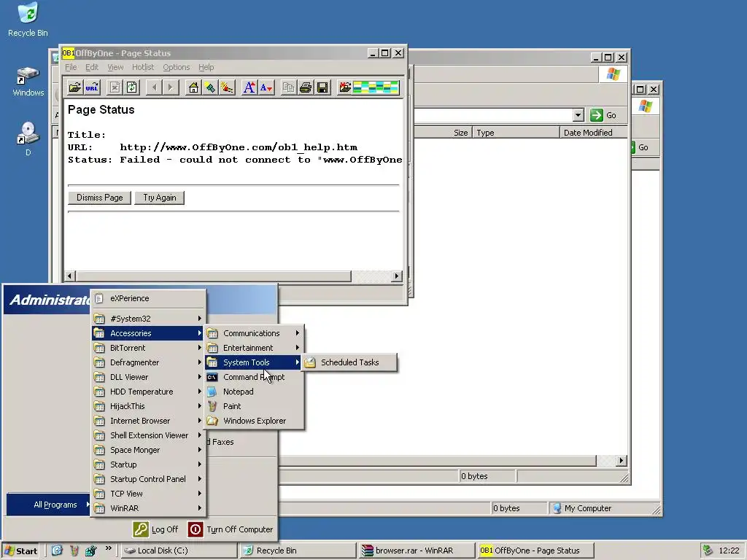Sort by the Type column header

point(516,133)
